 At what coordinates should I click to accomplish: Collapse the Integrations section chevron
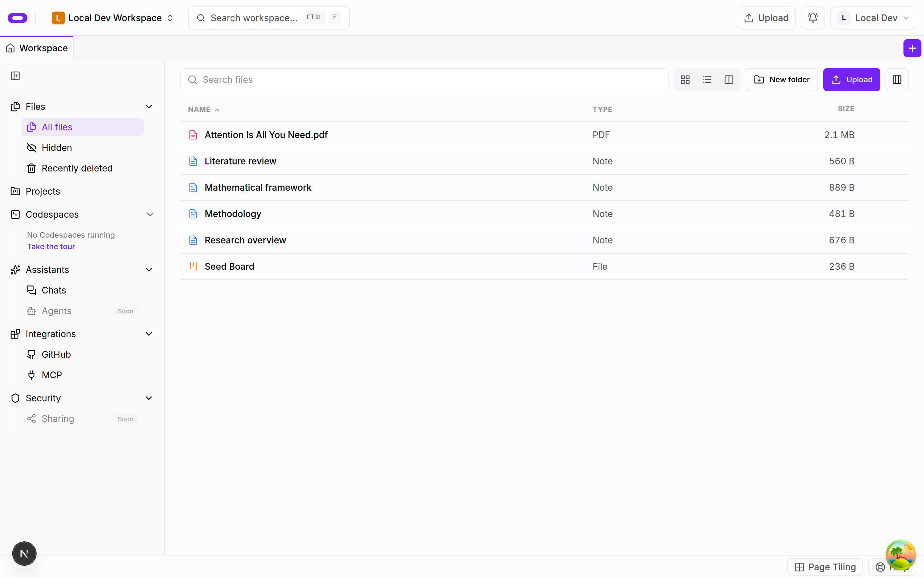tap(149, 334)
